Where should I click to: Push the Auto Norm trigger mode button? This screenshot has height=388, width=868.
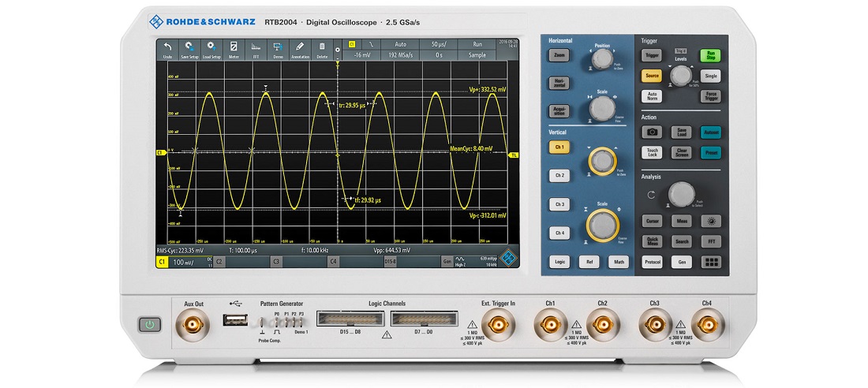pyautogui.click(x=652, y=96)
